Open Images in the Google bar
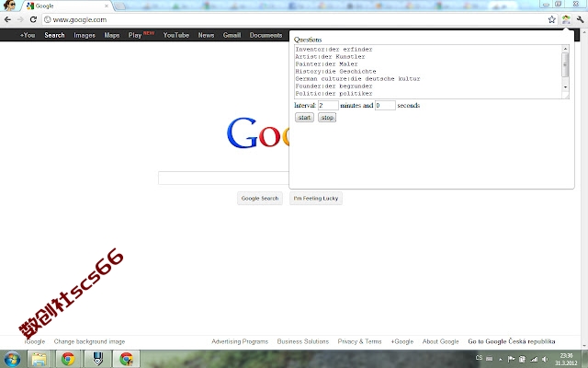588x368 pixels. [x=85, y=35]
